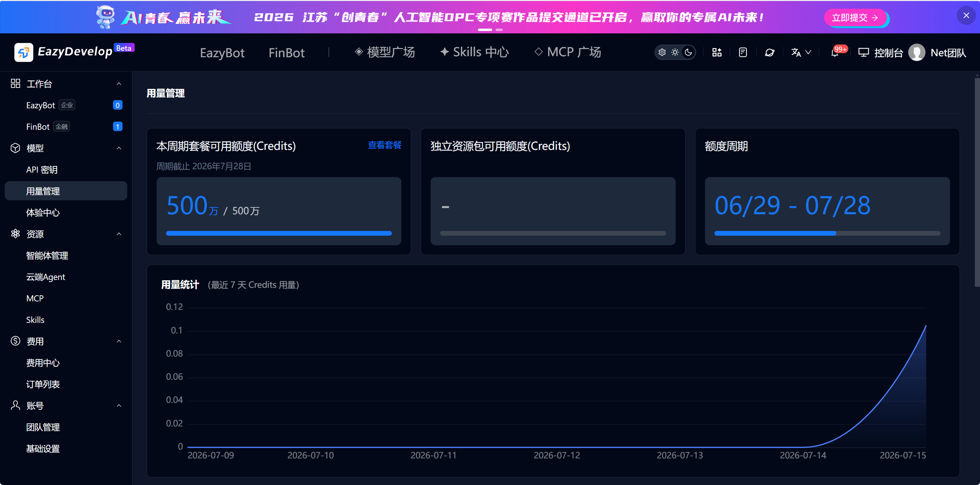The width and height of the screenshot is (980, 485).
Task: Click the EazyDevelop logo icon
Action: [x=23, y=52]
